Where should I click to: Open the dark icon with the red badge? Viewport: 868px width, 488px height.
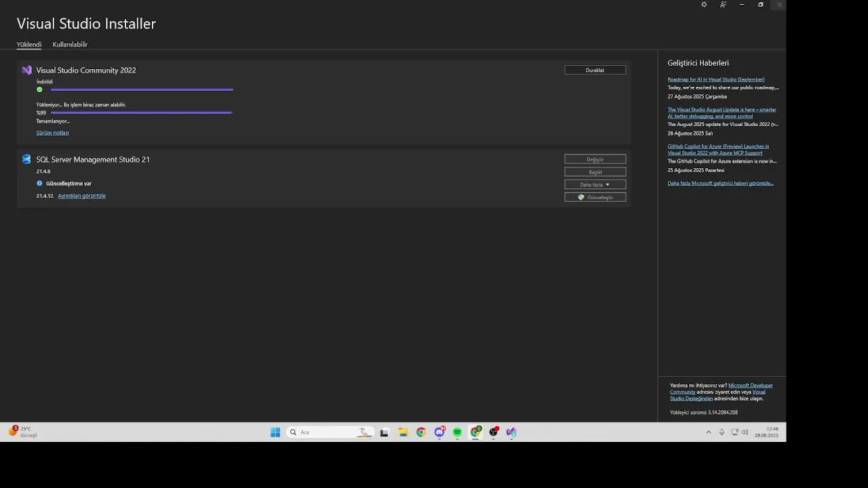point(494,432)
